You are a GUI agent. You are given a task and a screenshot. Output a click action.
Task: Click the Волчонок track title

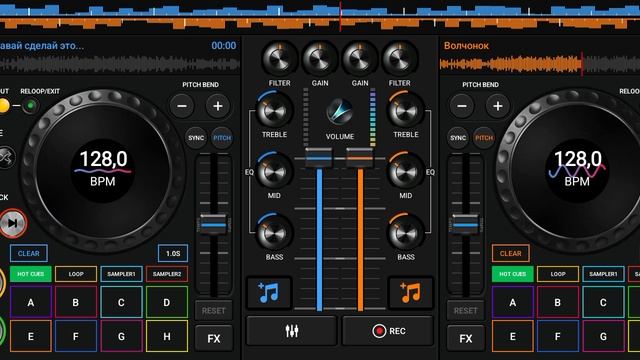(466, 46)
